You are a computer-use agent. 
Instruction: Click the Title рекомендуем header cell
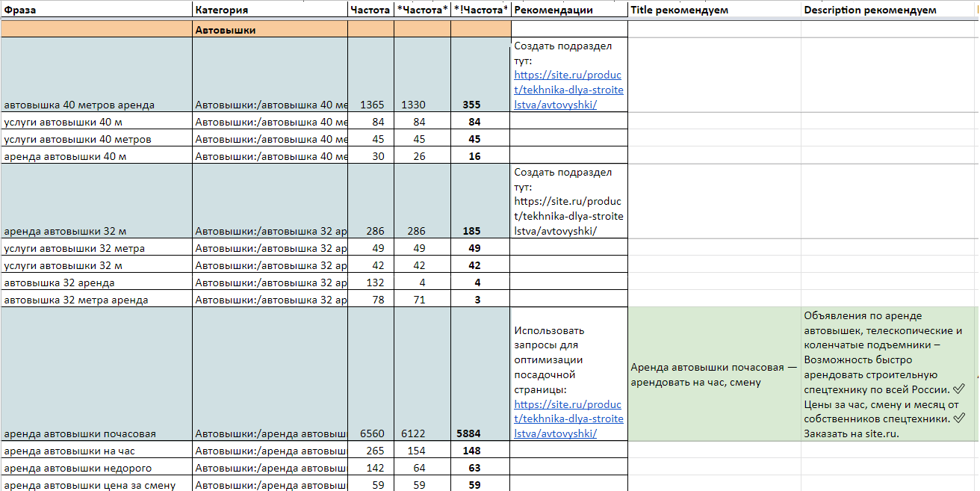pyautogui.click(x=715, y=10)
